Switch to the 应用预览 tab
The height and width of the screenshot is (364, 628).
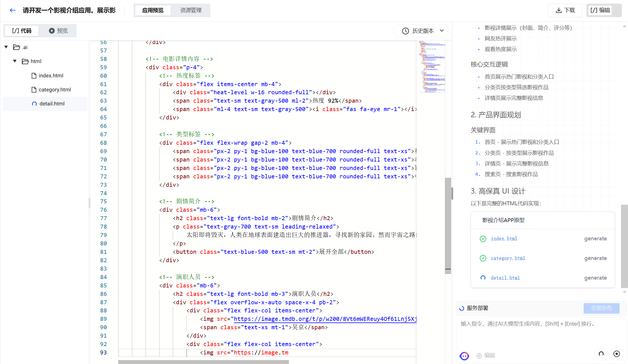click(153, 10)
